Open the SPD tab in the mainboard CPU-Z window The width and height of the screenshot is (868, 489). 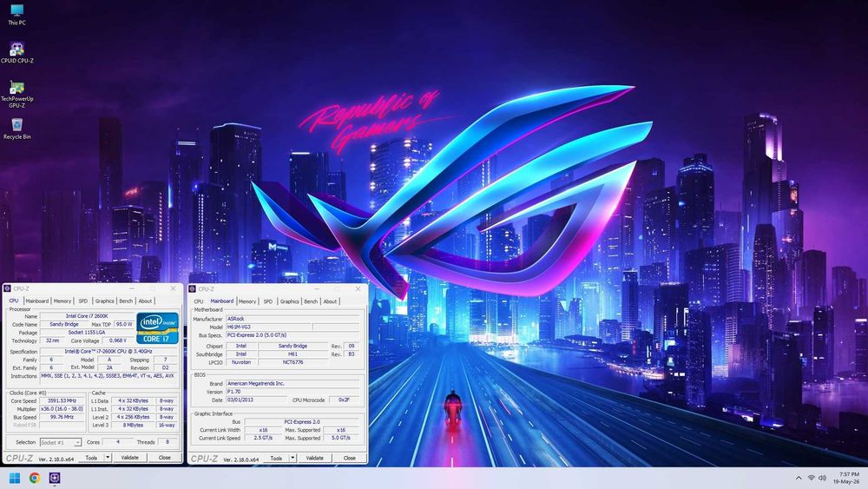268,301
